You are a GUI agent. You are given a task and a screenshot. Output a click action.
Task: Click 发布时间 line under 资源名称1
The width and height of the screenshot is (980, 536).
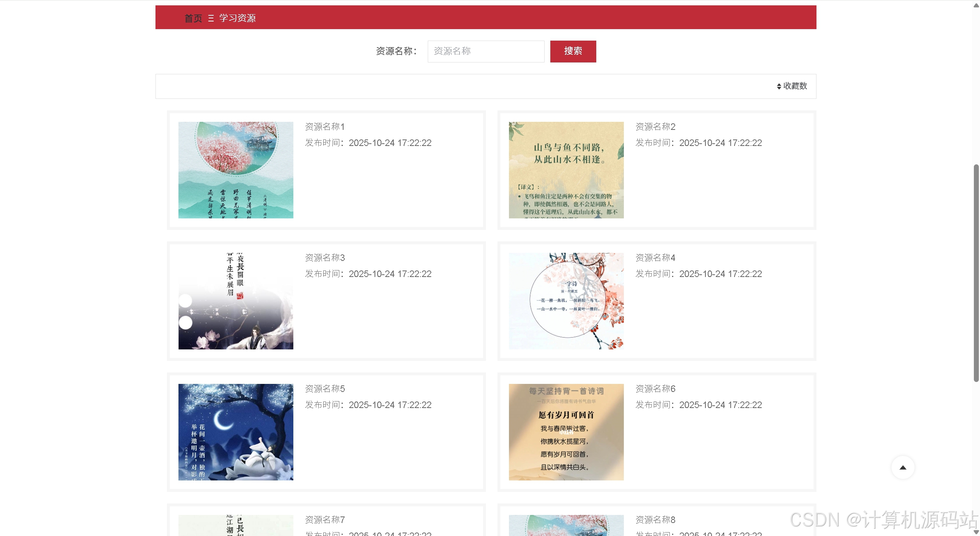pos(368,143)
